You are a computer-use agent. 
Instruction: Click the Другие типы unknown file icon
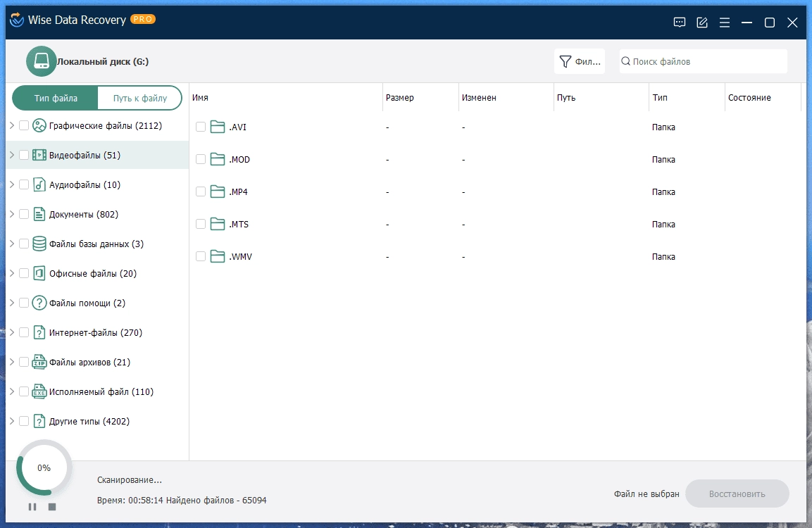click(x=39, y=421)
